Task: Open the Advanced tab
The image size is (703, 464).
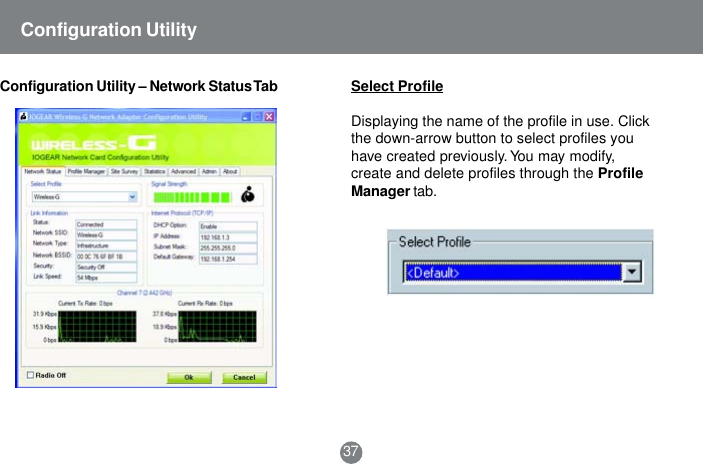Action: point(183,172)
